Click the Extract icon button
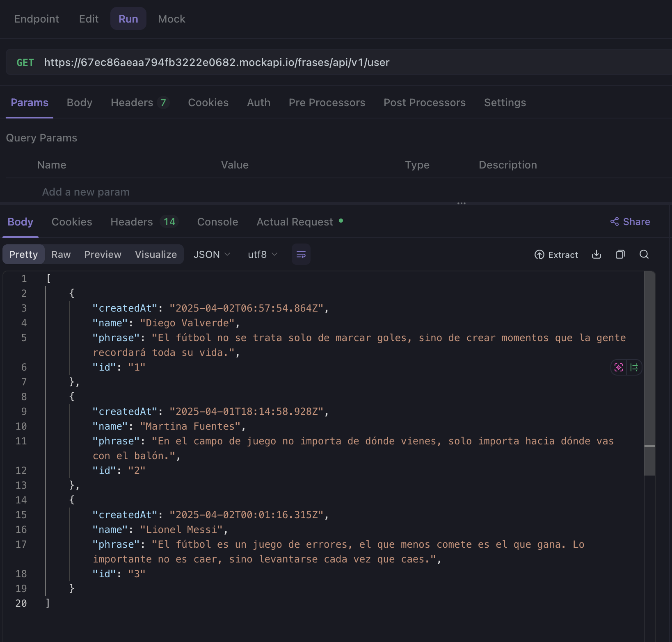 [x=556, y=255]
